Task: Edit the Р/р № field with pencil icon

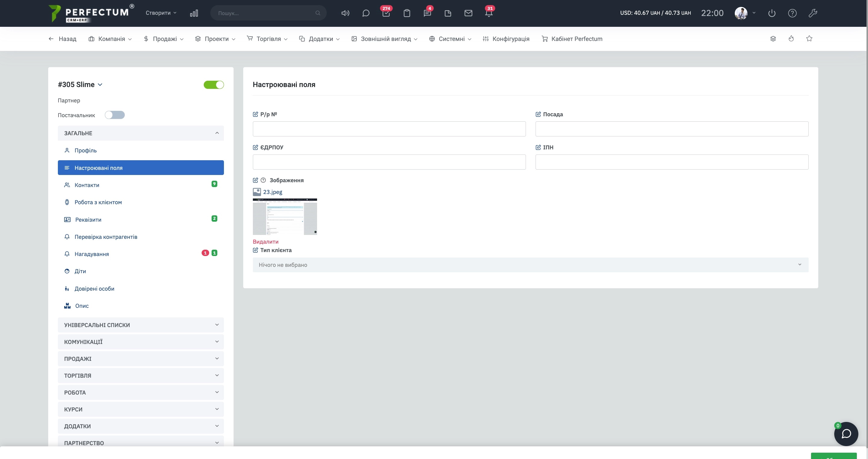Action: [x=255, y=114]
